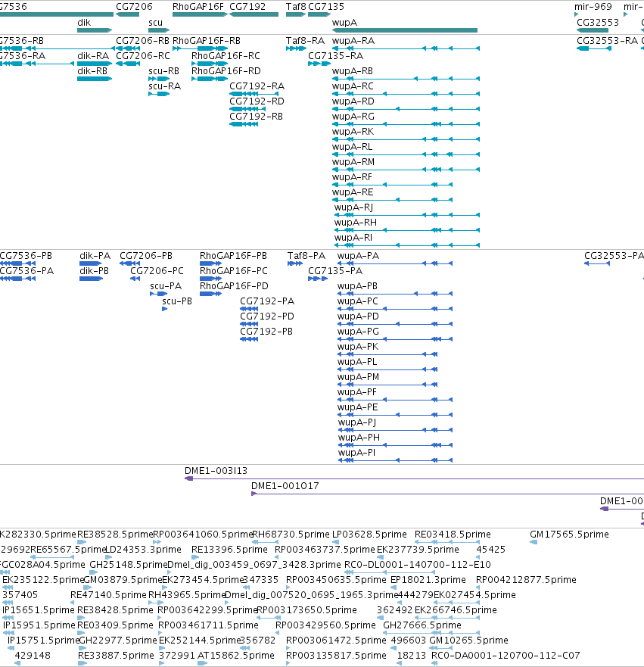Click the dik-PA protein glyph
The height and width of the screenshot is (667, 644).
click(x=90, y=263)
